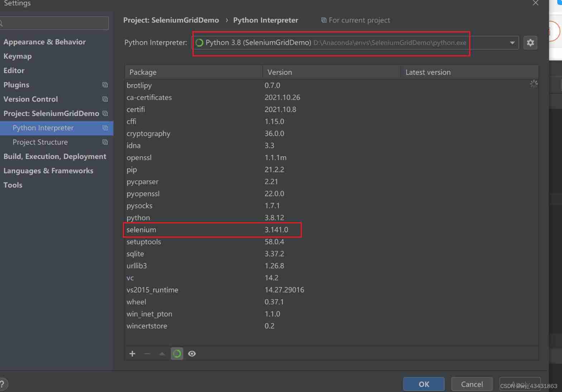Toggle the eye icon for early releases

click(192, 354)
